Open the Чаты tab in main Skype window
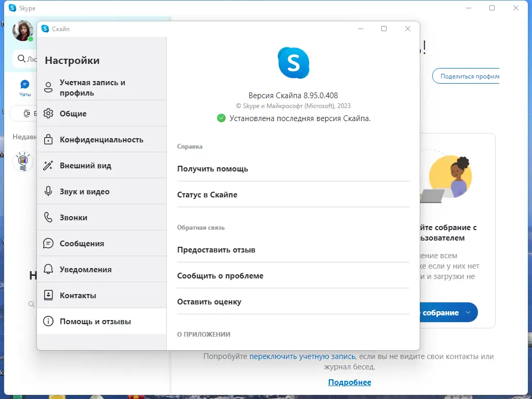Screen dimensions: 532x399 click(x=25, y=88)
